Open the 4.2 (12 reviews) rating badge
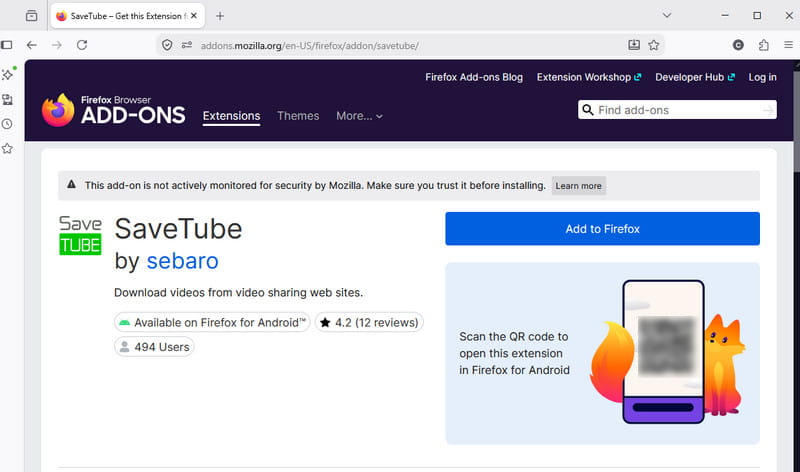Screen dimensions: 800x472 [x=369, y=322]
